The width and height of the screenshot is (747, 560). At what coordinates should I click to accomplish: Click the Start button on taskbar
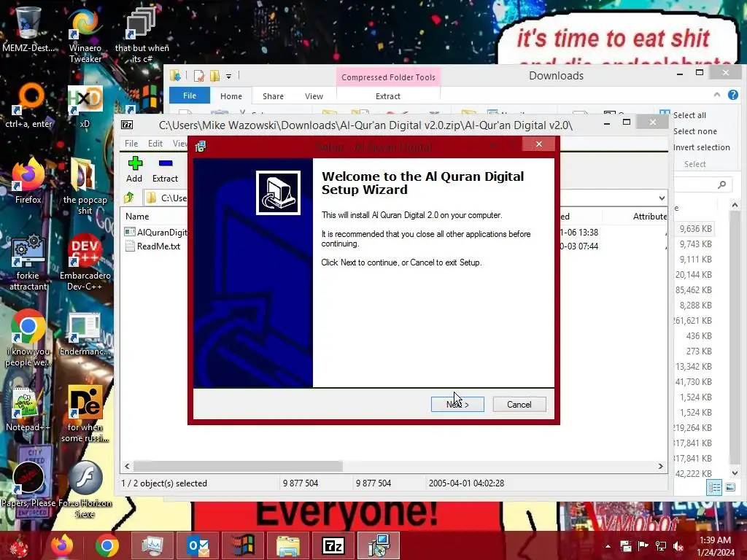pyautogui.click(x=19, y=545)
